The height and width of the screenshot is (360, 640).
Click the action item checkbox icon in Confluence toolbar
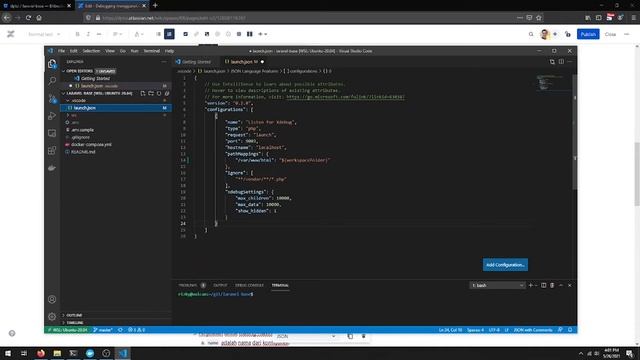point(185,34)
